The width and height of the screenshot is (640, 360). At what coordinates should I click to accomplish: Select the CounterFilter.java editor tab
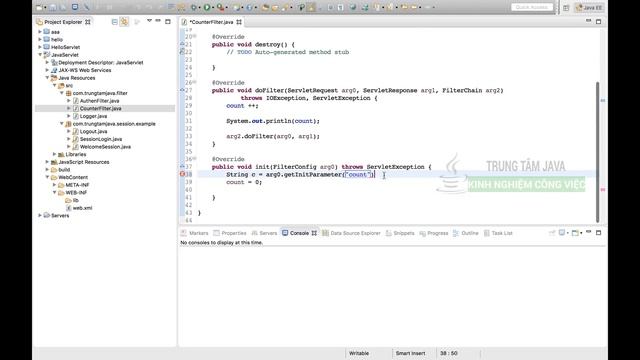coord(211,22)
